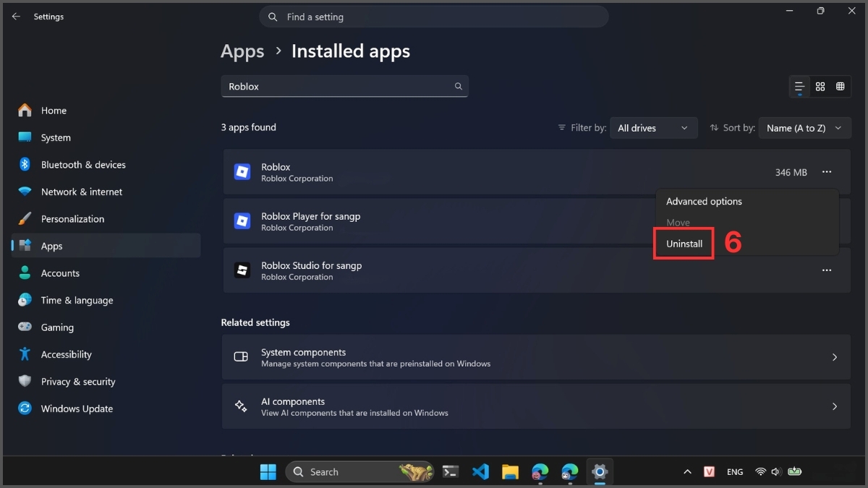
Task: Open System settings in the sidebar
Action: 106,137
